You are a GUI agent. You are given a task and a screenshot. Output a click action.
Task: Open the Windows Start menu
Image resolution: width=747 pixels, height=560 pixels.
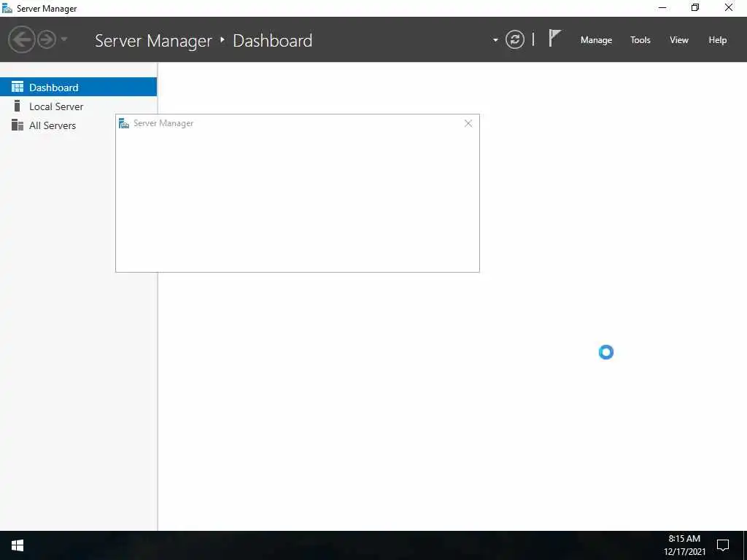18,545
